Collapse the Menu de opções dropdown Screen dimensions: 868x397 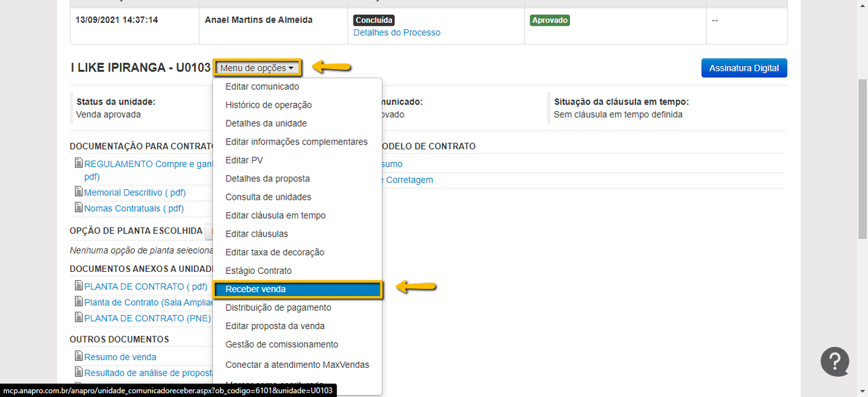pos(257,68)
